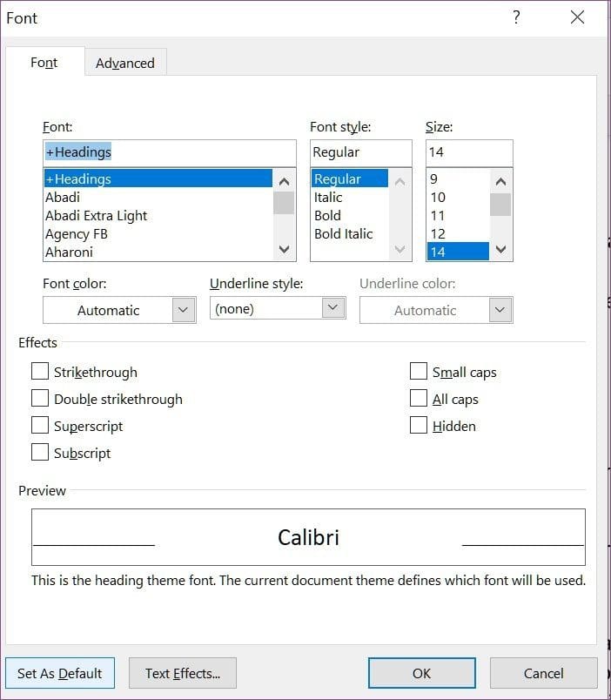Viewport: 611px width, 700px height.
Task: Click up arrow of size list scrollbar
Action: tap(500, 181)
